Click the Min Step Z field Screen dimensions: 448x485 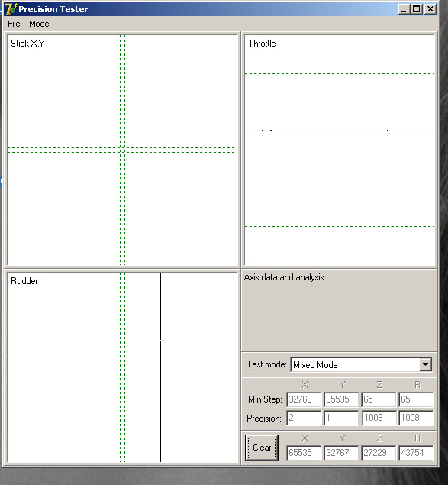[379, 399]
